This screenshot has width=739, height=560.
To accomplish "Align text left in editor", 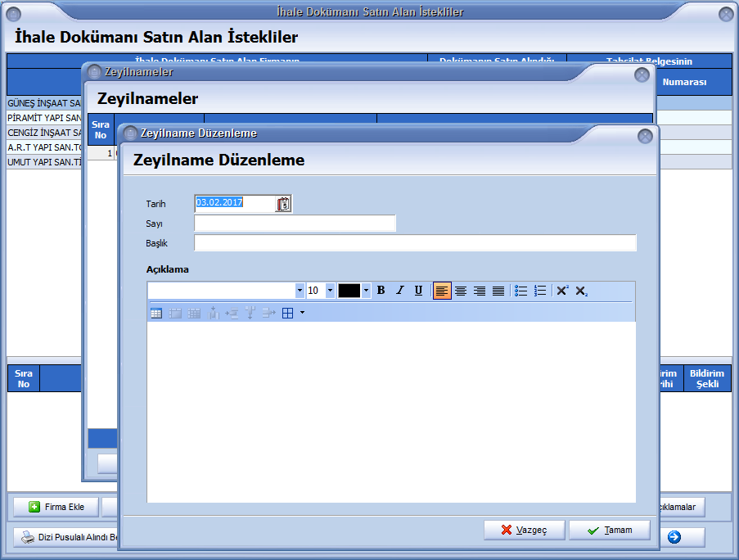I will click(442, 291).
